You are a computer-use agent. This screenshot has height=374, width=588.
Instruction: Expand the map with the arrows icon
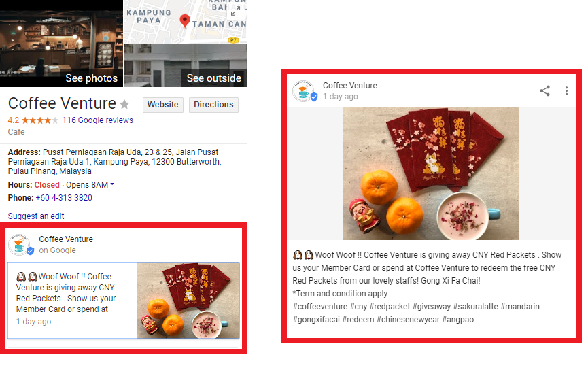[236, 12]
